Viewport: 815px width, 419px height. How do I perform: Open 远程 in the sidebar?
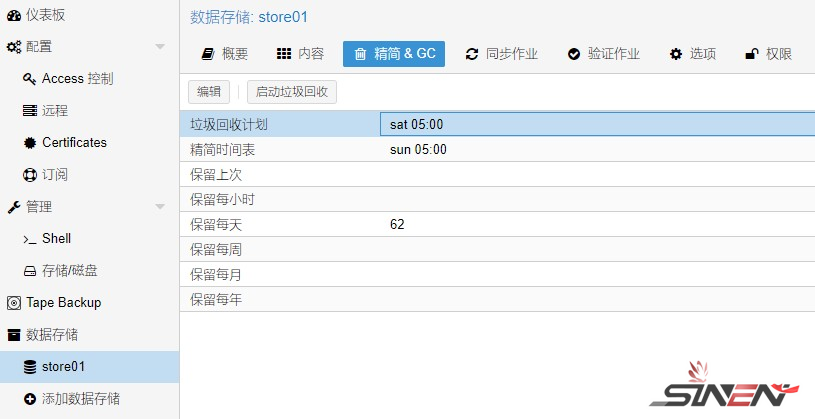coord(89,111)
